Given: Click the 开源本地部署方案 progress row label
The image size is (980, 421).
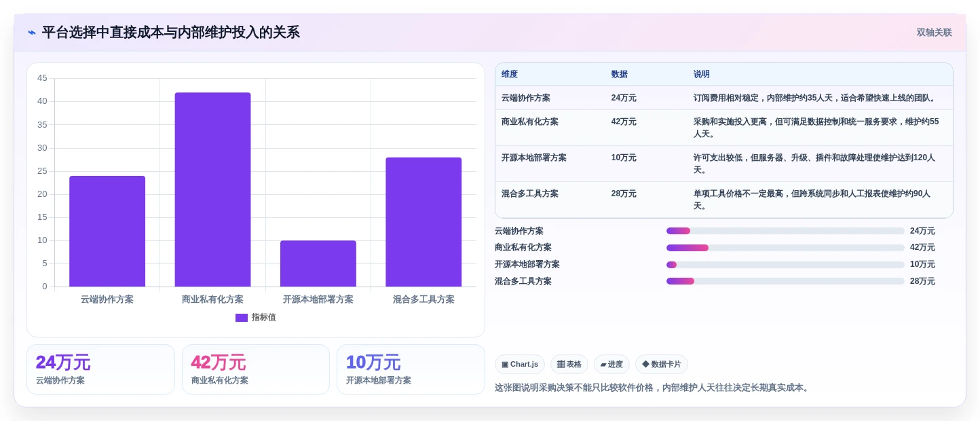Looking at the screenshot, I should click(x=527, y=264).
